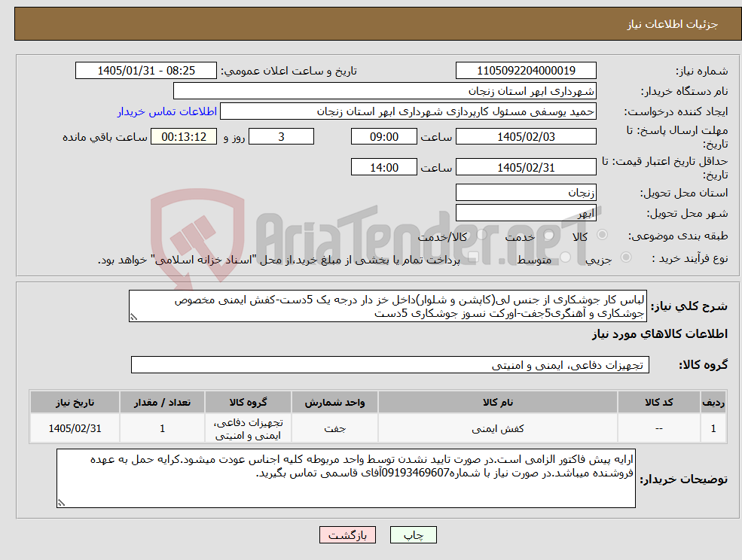Click the بازگشت (back) button
Screen dimensions: 742x560
point(347,535)
